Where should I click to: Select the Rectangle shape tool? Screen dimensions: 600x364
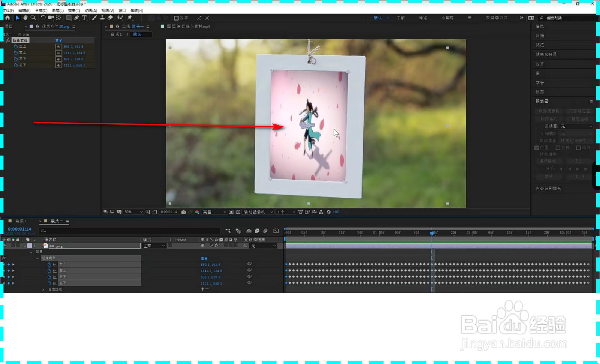coord(69,18)
